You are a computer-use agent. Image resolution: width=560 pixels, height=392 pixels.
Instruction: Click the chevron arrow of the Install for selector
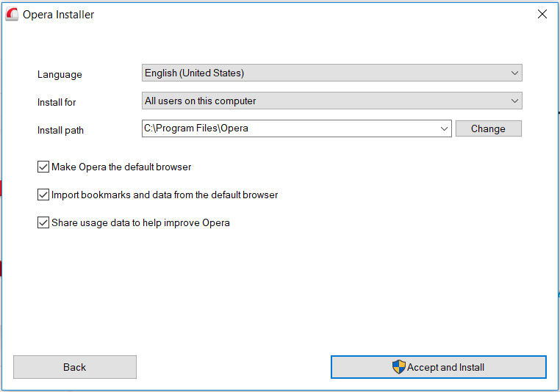tap(514, 101)
